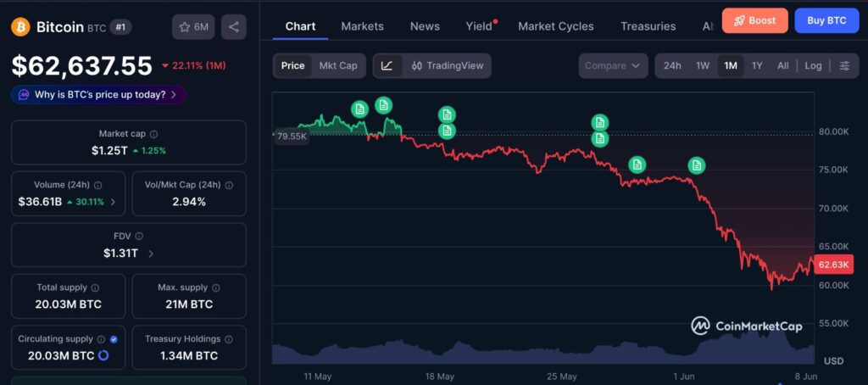Open the second news marker above green peak
Viewport: 868px width, 385px height.
[384, 104]
